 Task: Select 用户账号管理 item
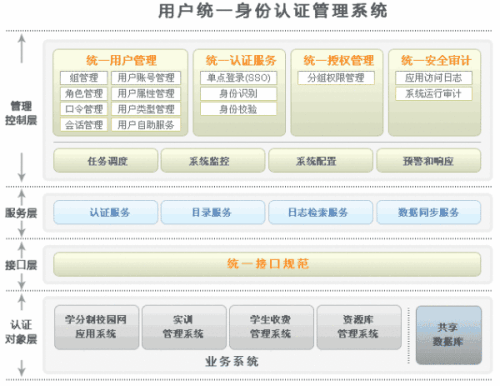(x=146, y=78)
